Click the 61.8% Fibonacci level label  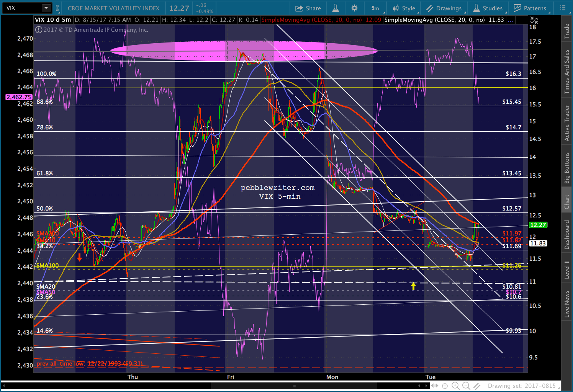pos(44,173)
